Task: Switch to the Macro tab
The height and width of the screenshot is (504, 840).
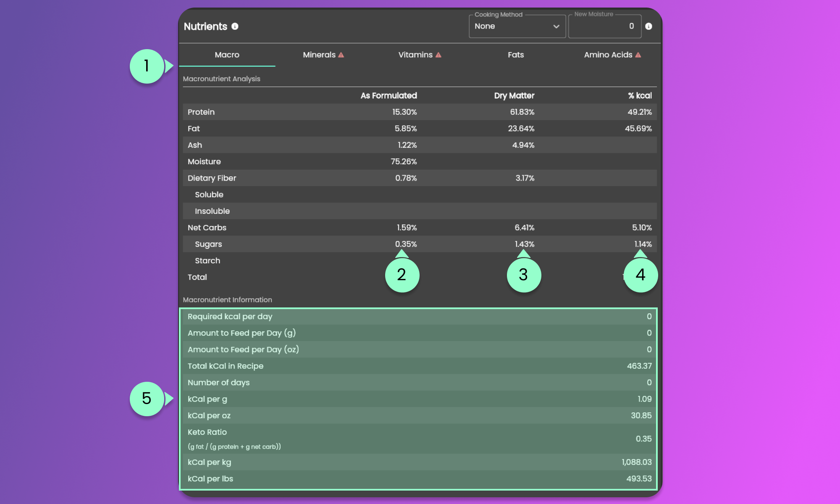Action: (x=227, y=55)
